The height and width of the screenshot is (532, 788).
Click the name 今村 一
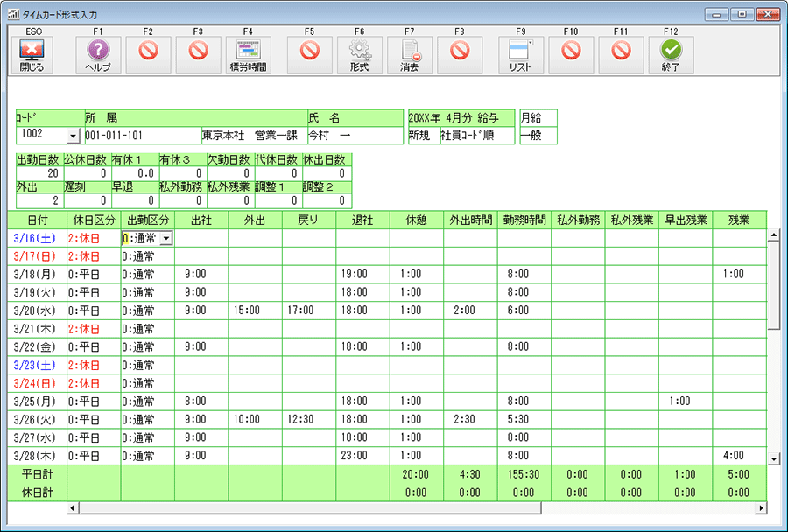(329, 135)
